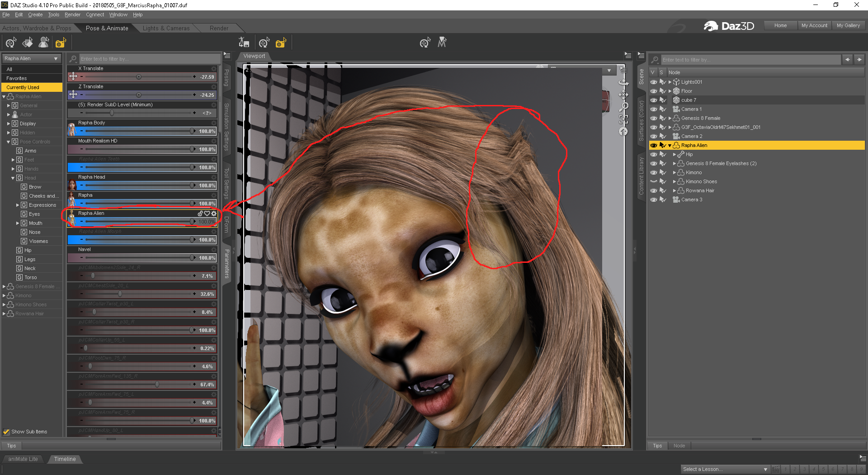This screenshot has width=868, height=475.
Task: Open the viewport options menu icon
Action: [628, 56]
